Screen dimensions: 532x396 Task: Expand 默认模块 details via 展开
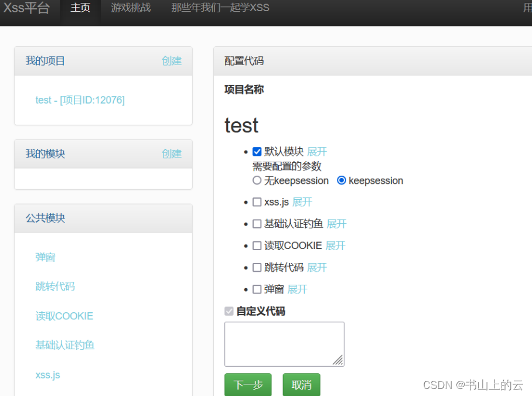tap(317, 151)
